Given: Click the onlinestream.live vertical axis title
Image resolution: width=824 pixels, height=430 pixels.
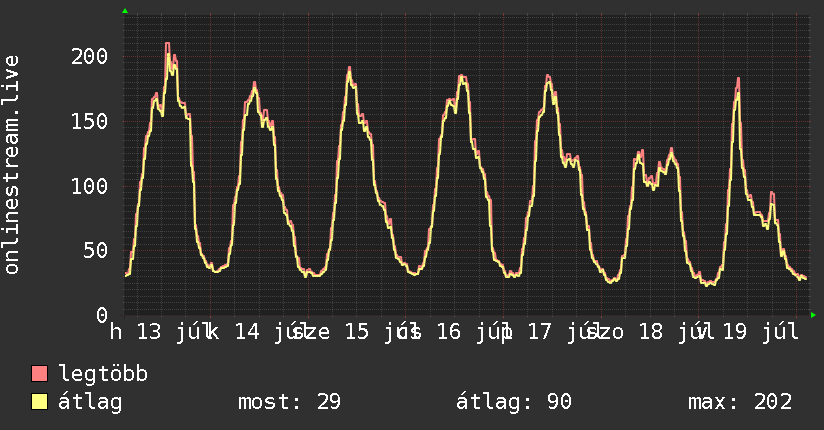Looking at the screenshot, I should click(x=12, y=165).
